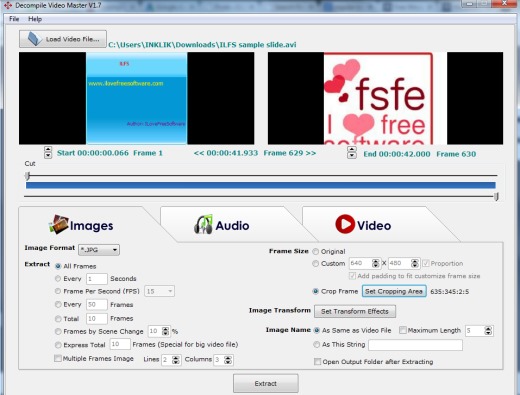Adjust the Maximum Length stepper

(x=488, y=331)
